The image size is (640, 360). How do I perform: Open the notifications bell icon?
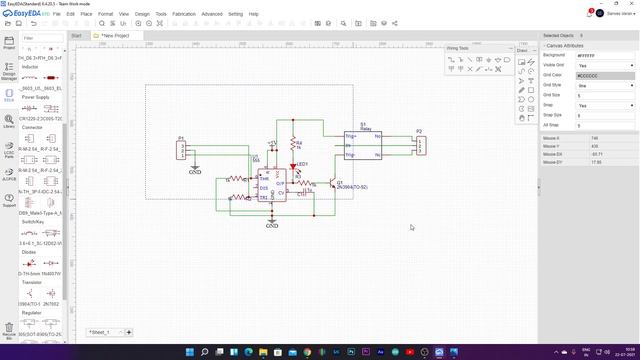point(589,13)
